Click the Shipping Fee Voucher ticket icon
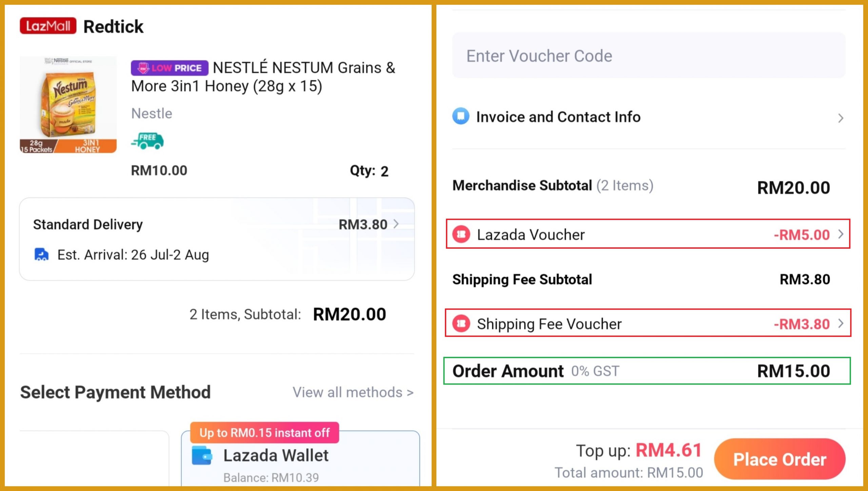Screen dimensions: 868x491 click(461, 324)
